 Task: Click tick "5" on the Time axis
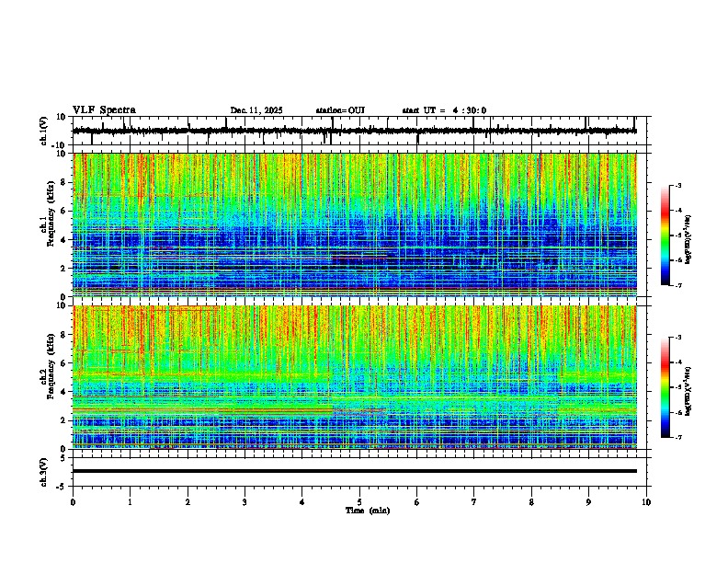[x=359, y=502]
